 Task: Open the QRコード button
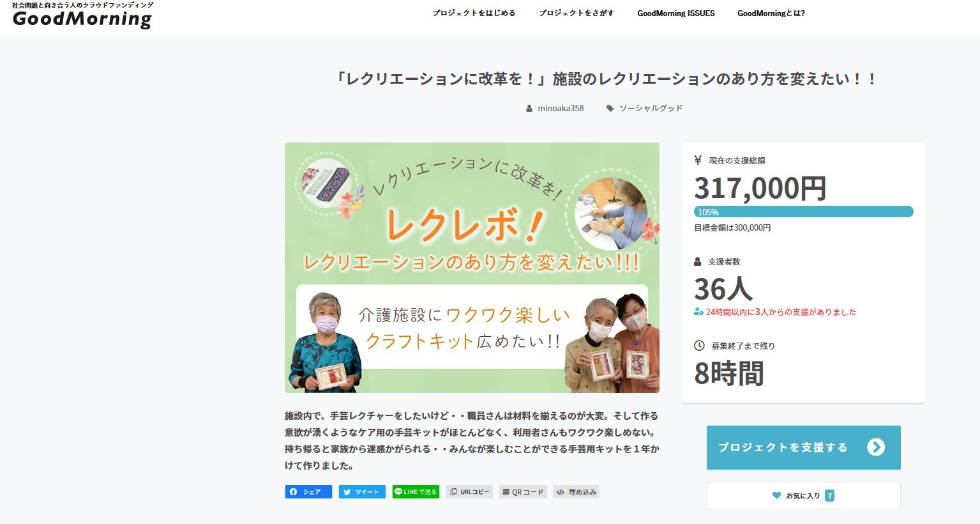click(x=523, y=492)
